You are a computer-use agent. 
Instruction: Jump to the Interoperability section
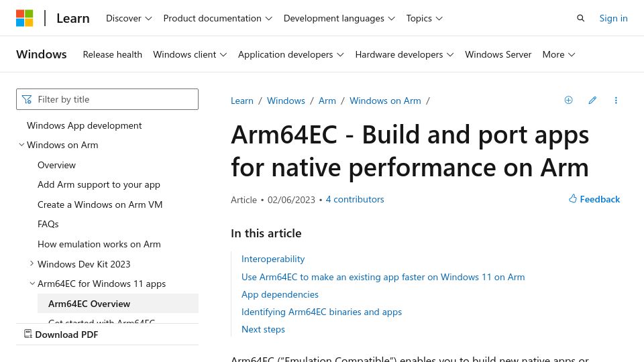pos(273,259)
